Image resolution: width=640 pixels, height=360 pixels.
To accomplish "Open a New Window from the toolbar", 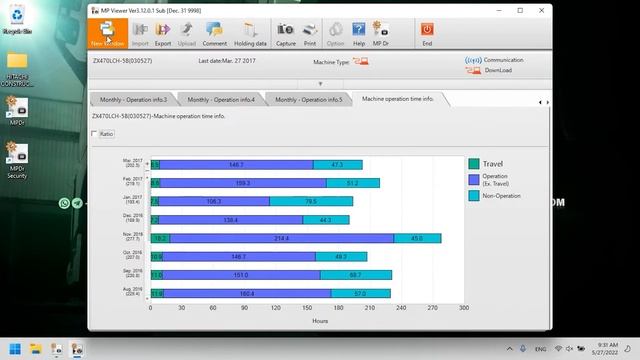I will click(x=107, y=33).
